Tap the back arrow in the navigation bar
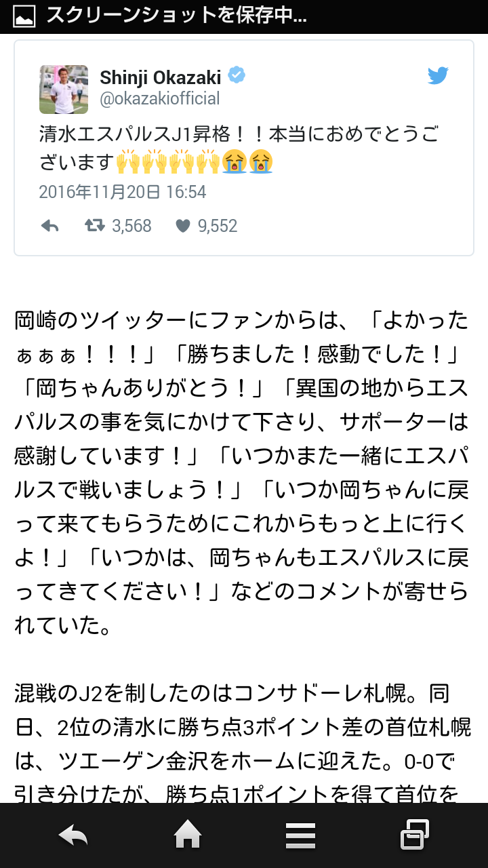This screenshot has width=488, height=868. 73,835
